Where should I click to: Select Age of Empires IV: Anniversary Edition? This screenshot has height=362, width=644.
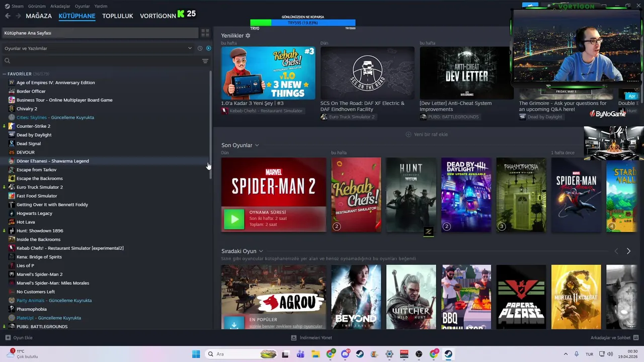pos(55,82)
